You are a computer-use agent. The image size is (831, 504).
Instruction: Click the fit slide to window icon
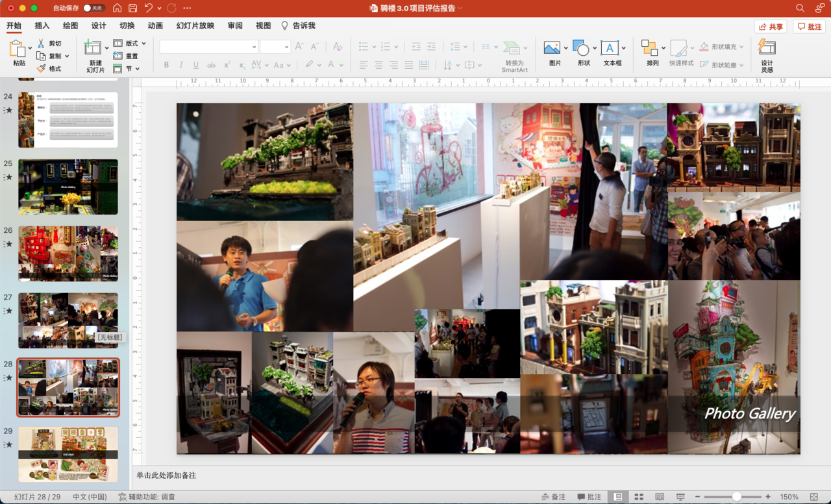814,497
